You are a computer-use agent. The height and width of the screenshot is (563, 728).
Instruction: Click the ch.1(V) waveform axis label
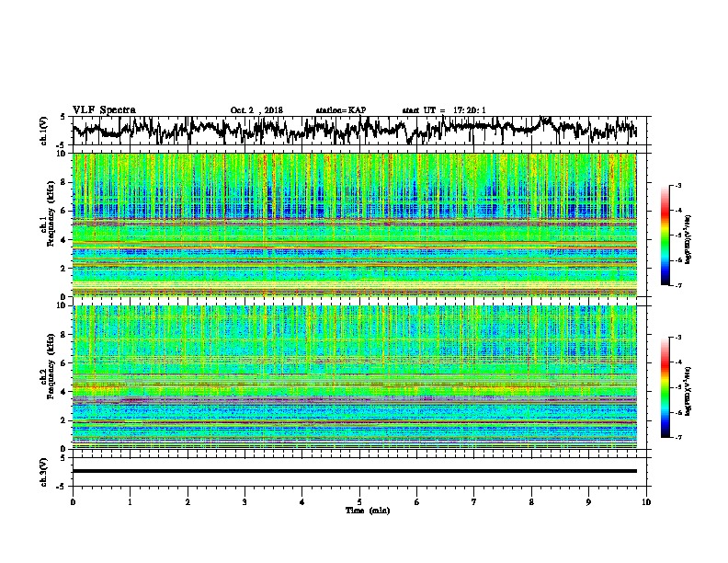click(x=43, y=131)
